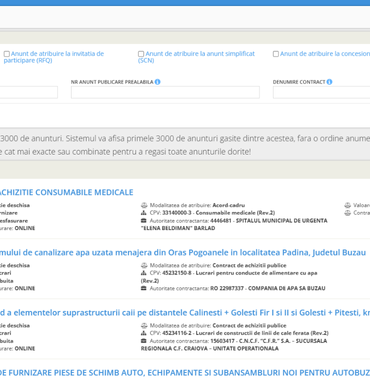Click info icon next to NR ANUNT PUBLICARE PREALABILA

tap(158, 82)
